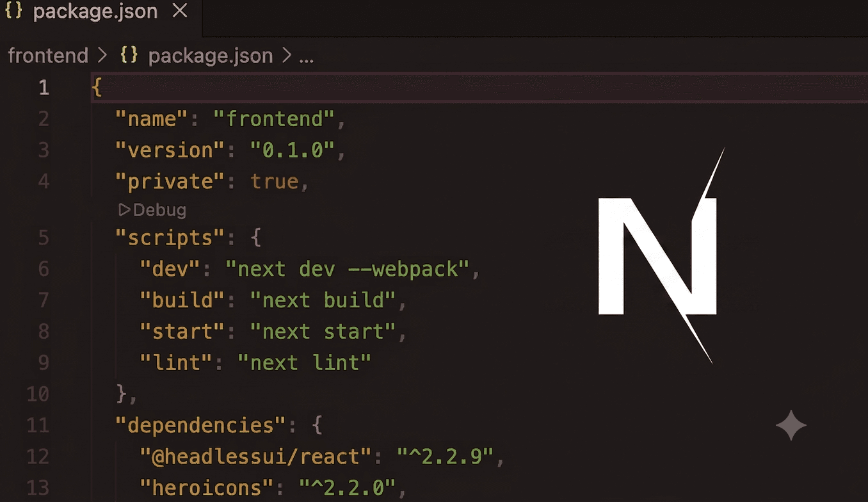Click the "private" key text
The height and width of the screenshot is (502, 868).
click(x=170, y=181)
